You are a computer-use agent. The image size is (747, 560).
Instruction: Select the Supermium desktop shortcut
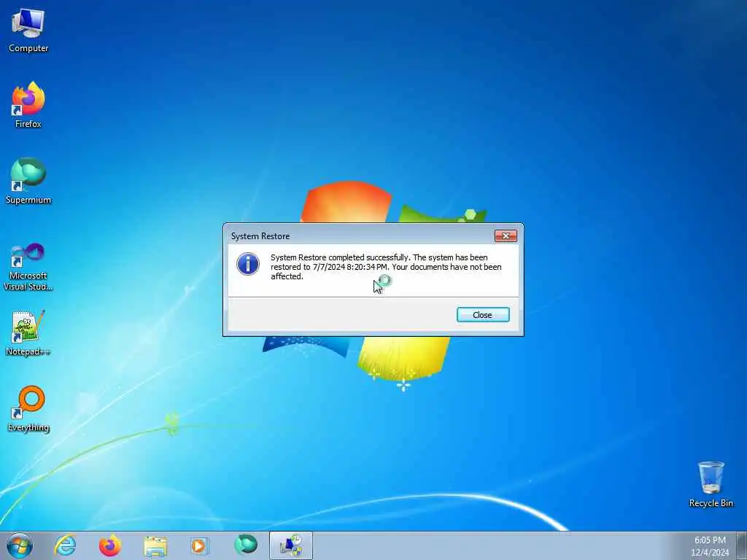pos(28,181)
